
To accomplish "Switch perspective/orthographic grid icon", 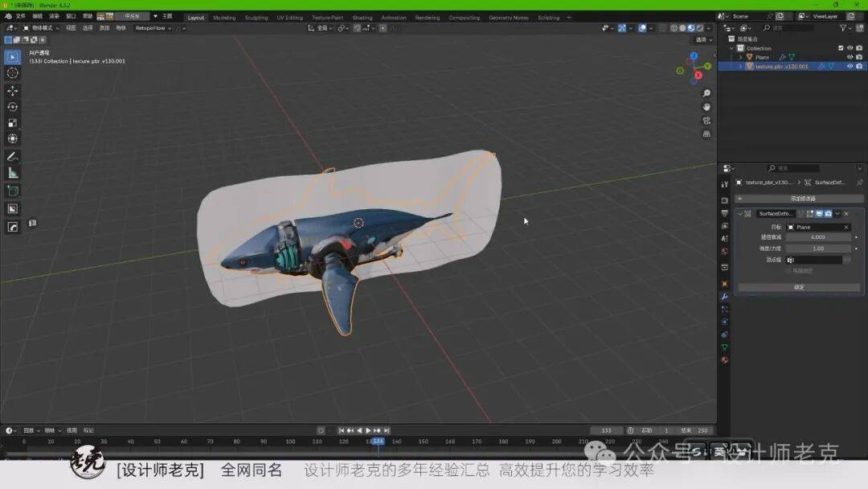I will pos(706,134).
